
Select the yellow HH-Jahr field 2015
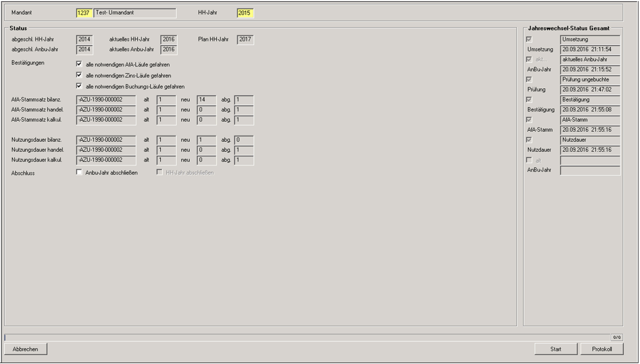pos(245,13)
